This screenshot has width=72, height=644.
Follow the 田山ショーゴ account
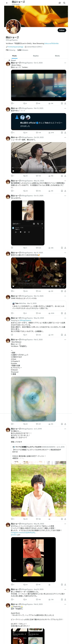coord(62,30)
